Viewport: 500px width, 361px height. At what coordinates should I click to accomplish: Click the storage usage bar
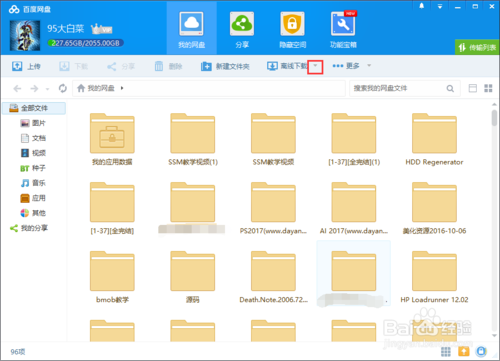click(85, 43)
